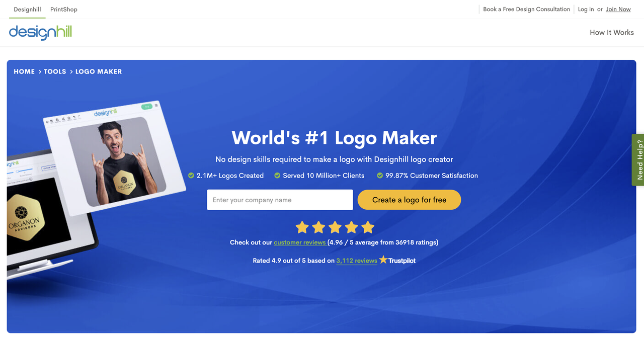Click green checkmark beside 99.87% Customer Satisfaction
The height and width of the screenshot is (337, 644).
380,176
